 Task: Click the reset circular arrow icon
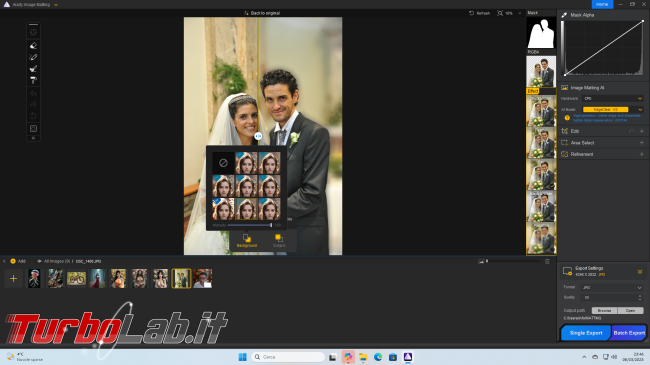[34, 116]
